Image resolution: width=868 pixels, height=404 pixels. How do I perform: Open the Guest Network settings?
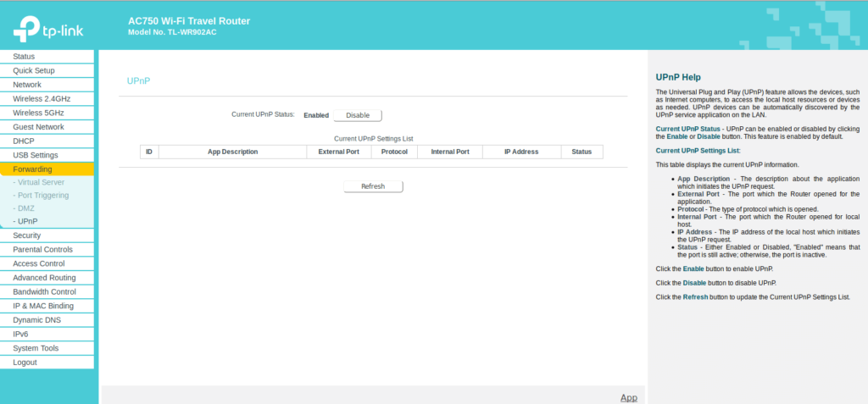point(38,127)
